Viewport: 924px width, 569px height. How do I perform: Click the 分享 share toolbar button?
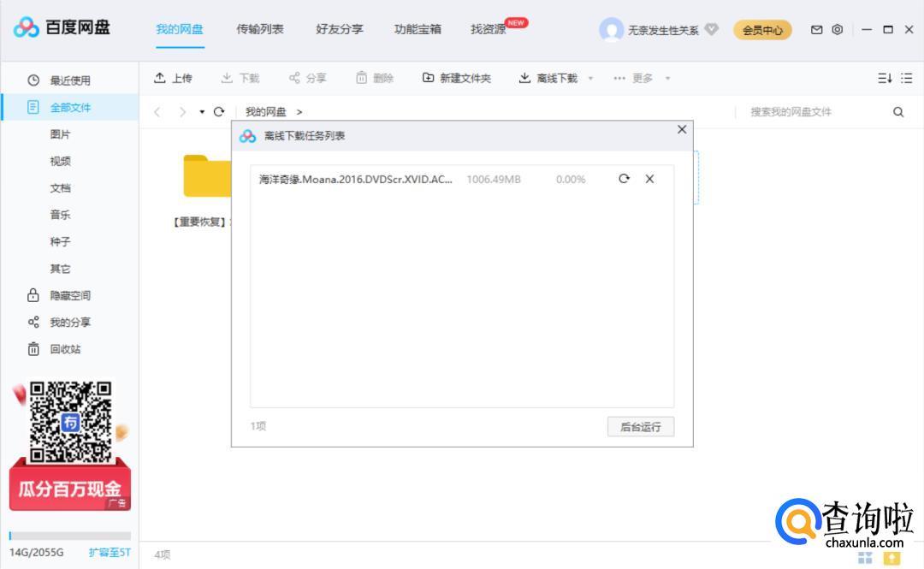point(308,78)
